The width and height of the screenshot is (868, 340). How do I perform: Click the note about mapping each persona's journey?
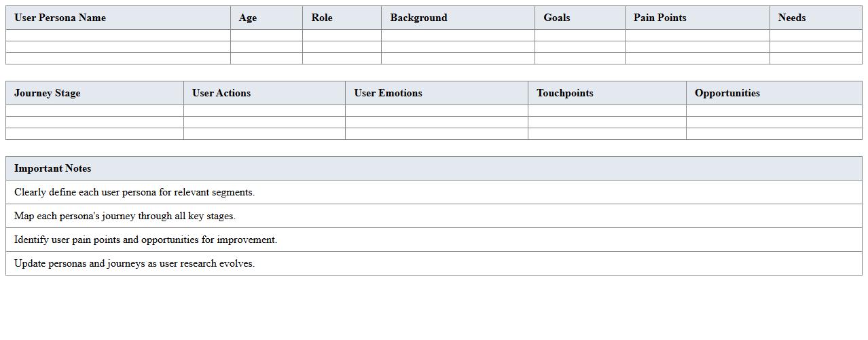point(125,216)
